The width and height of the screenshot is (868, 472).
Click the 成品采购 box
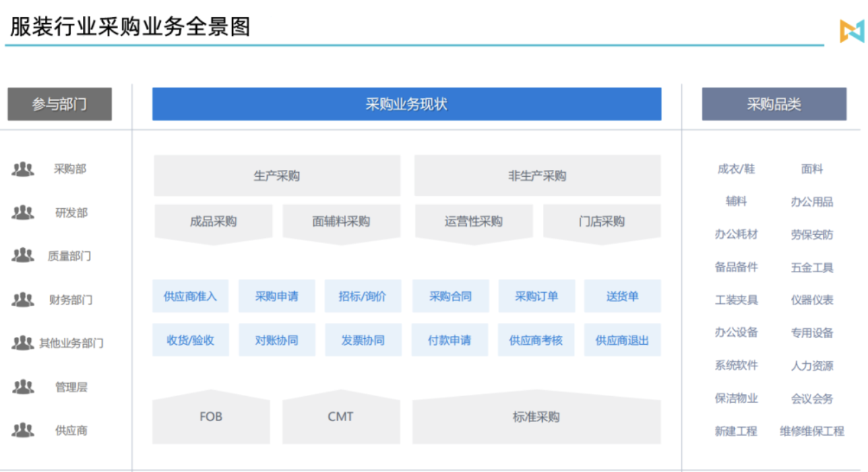(x=213, y=223)
